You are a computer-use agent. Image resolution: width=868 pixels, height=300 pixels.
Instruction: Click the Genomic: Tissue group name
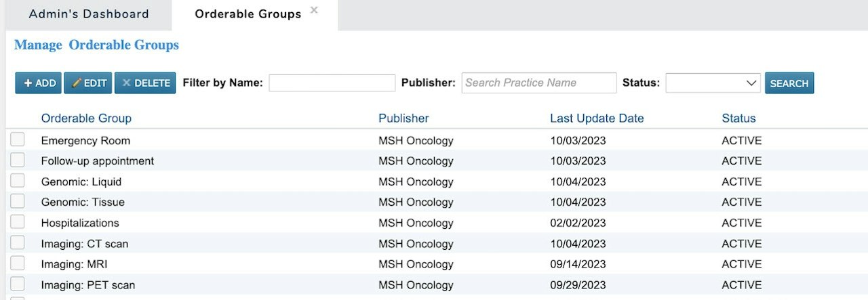[x=83, y=202]
